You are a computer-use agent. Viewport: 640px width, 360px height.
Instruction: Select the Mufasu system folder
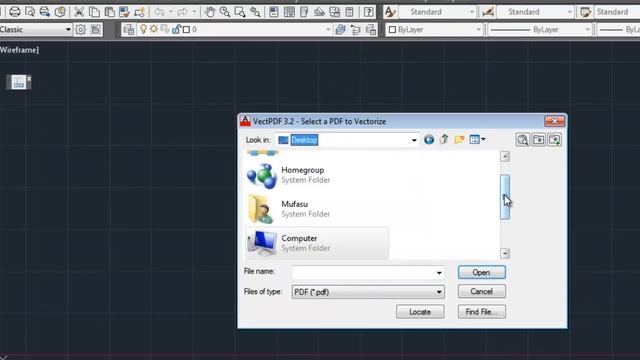coord(317,209)
